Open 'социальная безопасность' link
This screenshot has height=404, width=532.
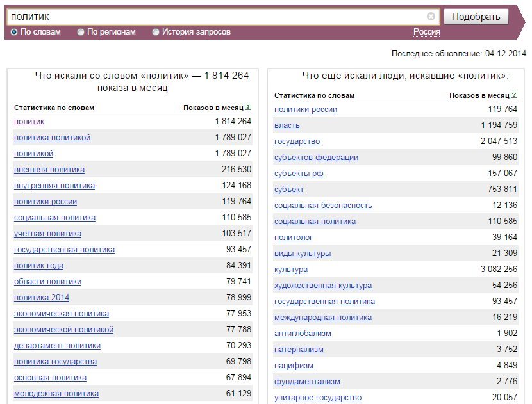tap(323, 205)
